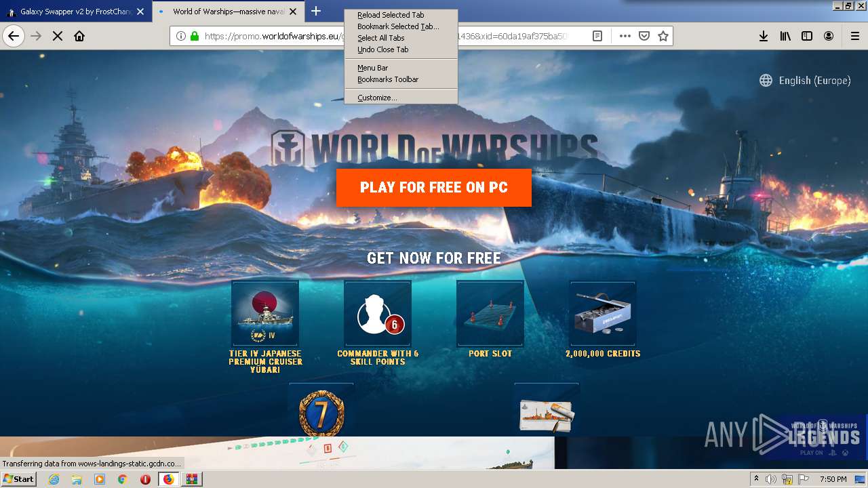Open the Library toolbar icon

pyautogui.click(x=785, y=36)
